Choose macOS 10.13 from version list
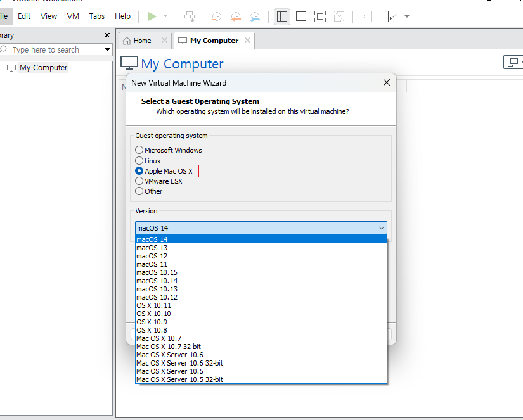 pos(261,289)
